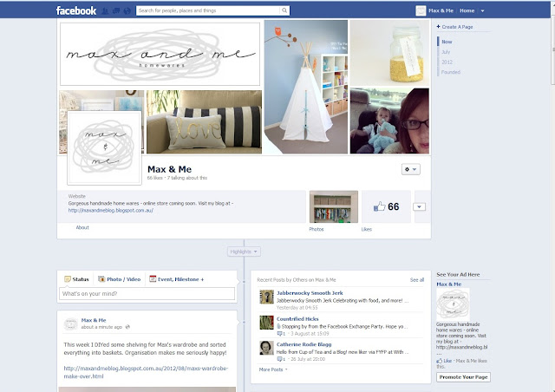Select the Photo / Video composer tab
The height and width of the screenshot is (392, 555).
(120, 279)
